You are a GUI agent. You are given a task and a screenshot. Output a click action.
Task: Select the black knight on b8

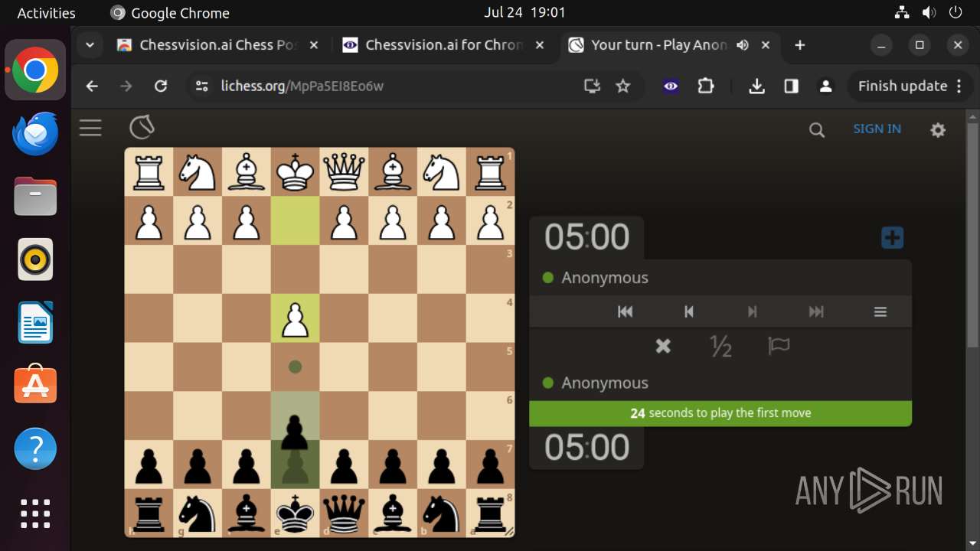pyautogui.click(x=441, y=514)
